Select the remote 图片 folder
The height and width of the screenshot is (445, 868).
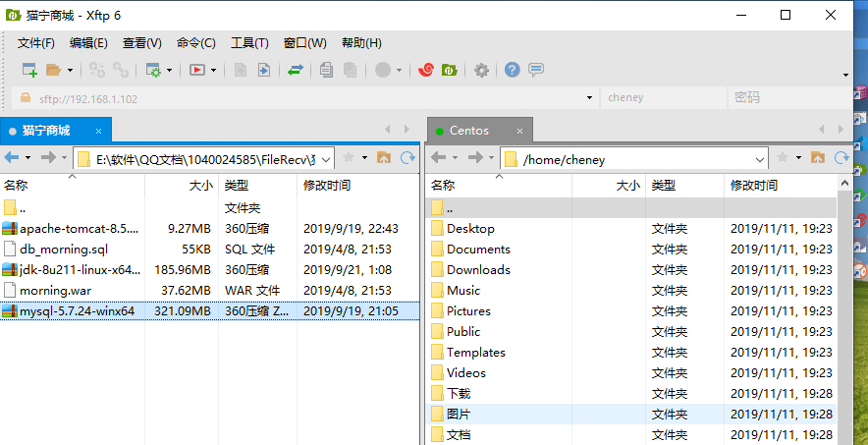631,414
